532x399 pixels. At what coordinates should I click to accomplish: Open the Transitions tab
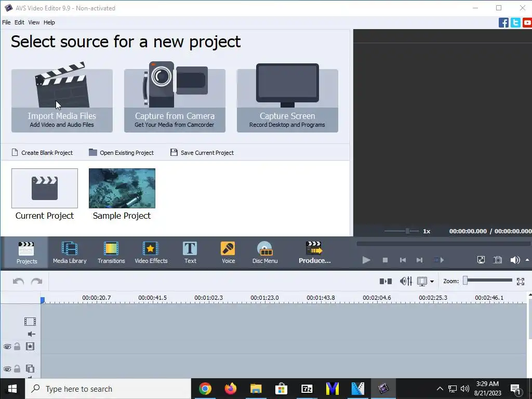point(111,253)
